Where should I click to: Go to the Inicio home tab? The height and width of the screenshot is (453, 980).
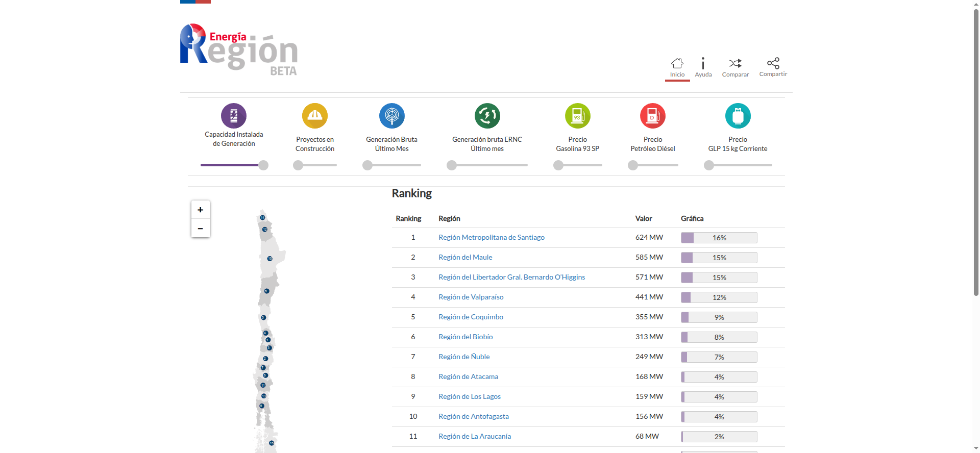(677, 67)
